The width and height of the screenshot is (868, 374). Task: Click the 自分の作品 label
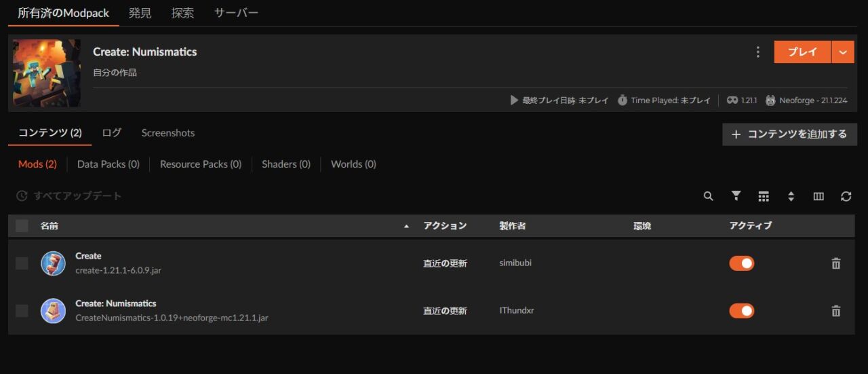[115, 73]
